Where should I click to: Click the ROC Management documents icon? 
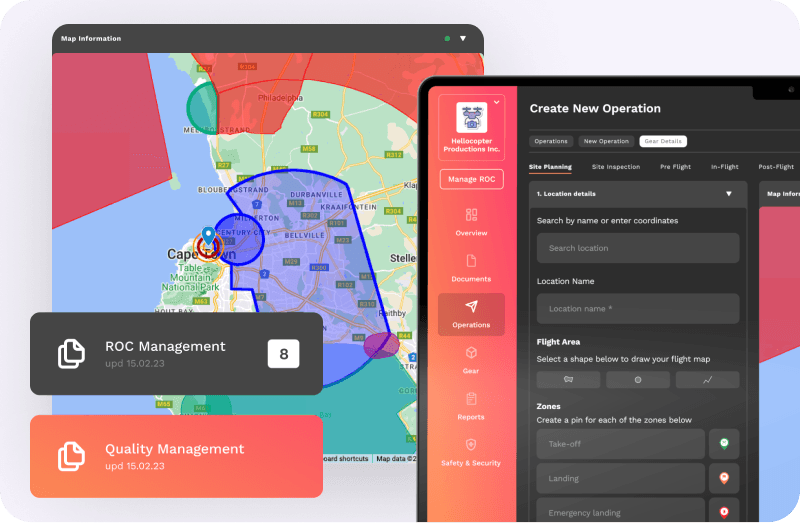point(71,354)
